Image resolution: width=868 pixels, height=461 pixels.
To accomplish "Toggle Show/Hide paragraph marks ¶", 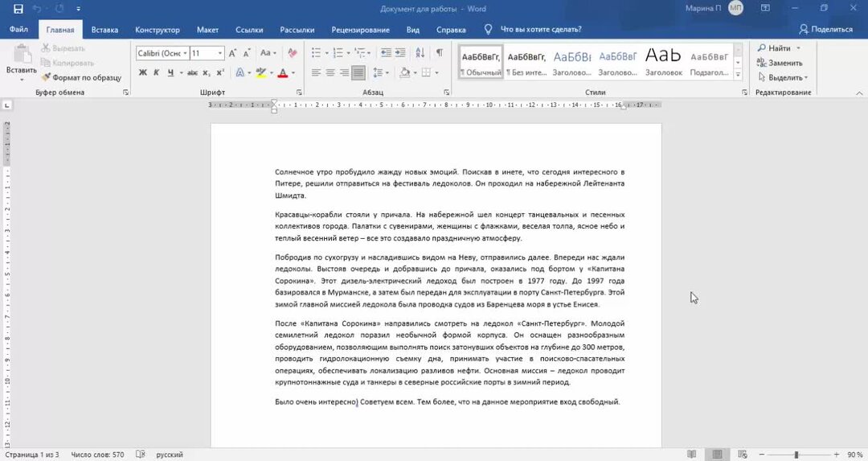I will 439,53.
